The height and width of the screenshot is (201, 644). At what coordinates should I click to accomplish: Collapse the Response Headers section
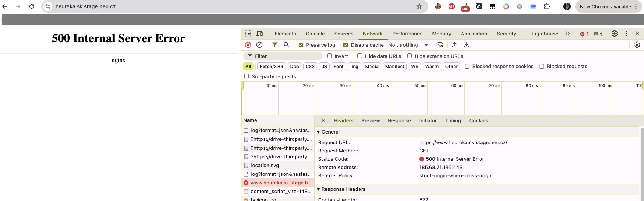tap(319, 189)
